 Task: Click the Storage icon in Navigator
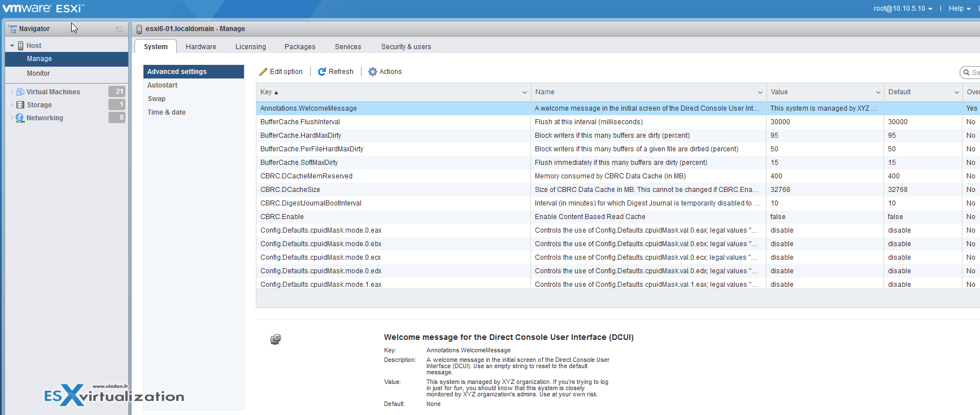20,105
